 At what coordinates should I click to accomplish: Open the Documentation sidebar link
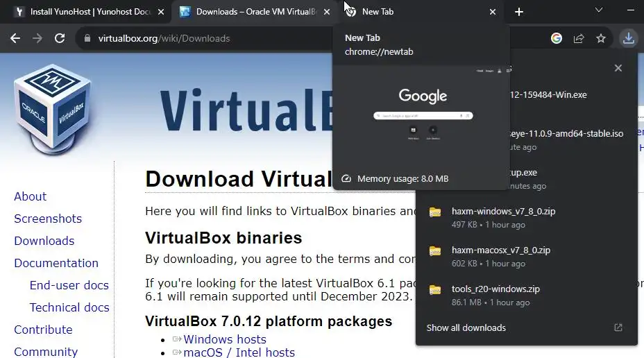coord(56,263)
